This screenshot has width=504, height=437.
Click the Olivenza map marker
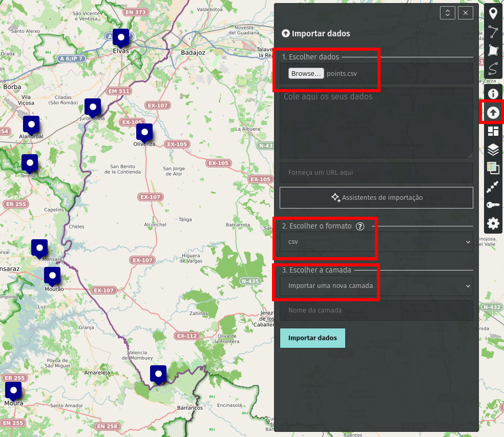point(144,133)
